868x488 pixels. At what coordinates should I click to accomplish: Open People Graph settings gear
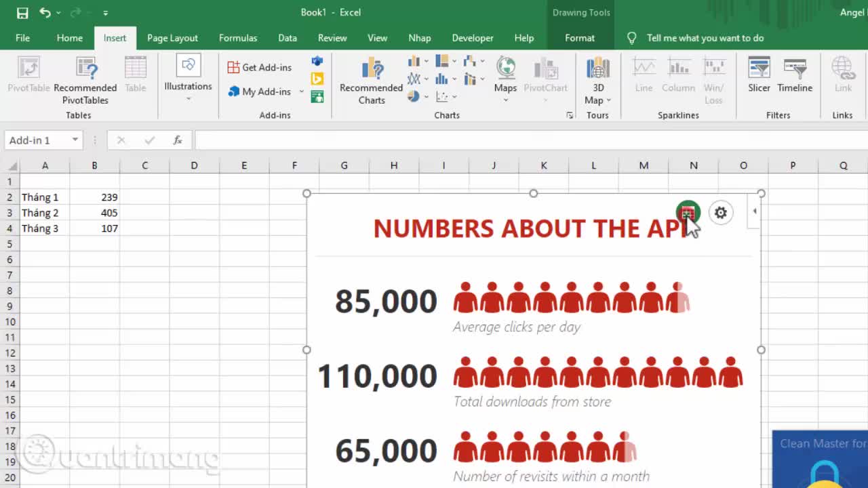(x=720, y=213)
